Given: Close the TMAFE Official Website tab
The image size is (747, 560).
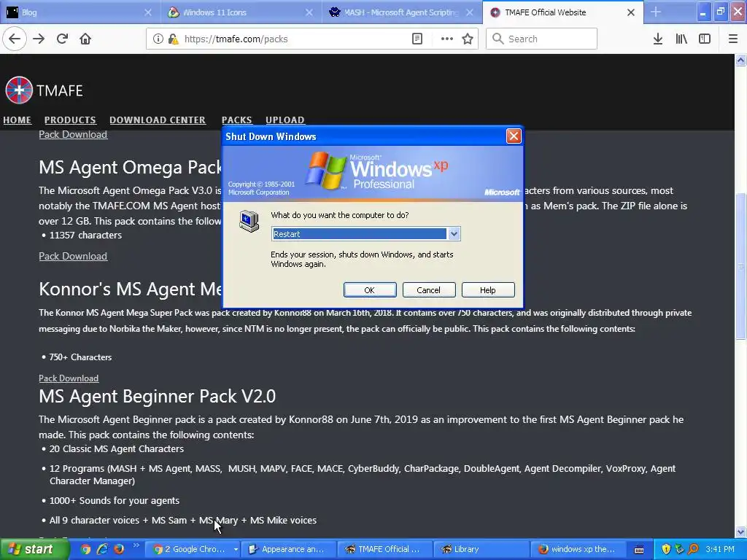Looking at the screenshot, I should point(631,12).
